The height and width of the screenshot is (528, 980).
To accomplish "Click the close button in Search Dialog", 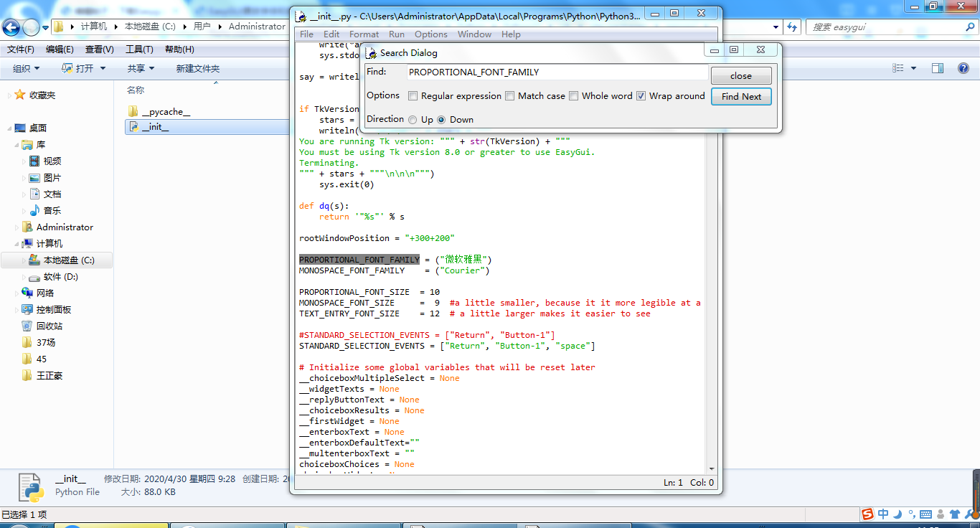I will click(x=741, y=75).
